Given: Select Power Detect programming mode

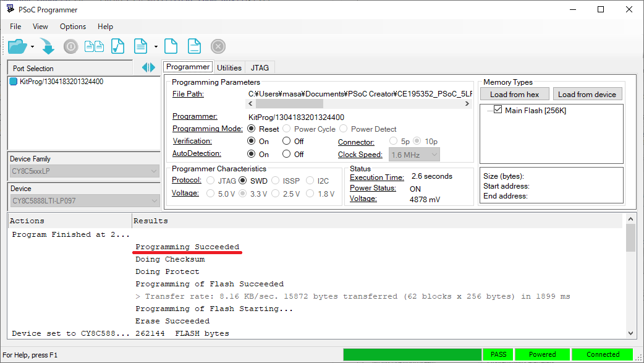Looking at the screenshot, I should pos(344,129).
